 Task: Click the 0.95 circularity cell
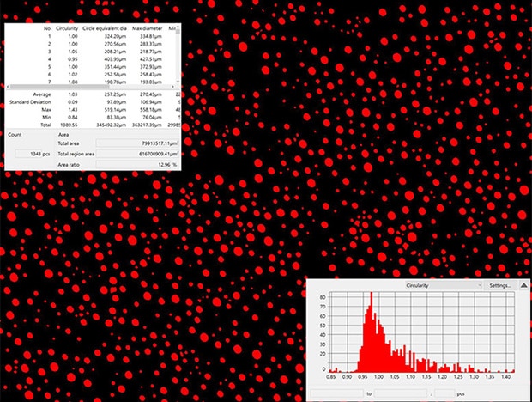point(73,59)
